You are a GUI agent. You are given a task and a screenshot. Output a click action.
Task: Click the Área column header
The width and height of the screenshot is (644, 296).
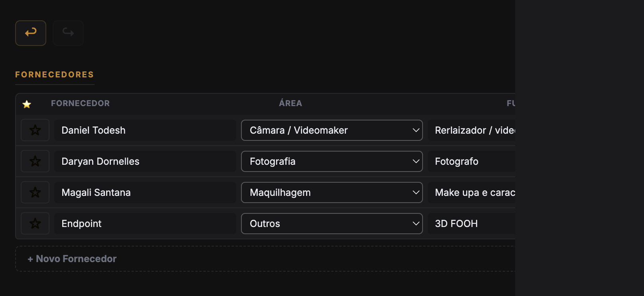[290, 103]
